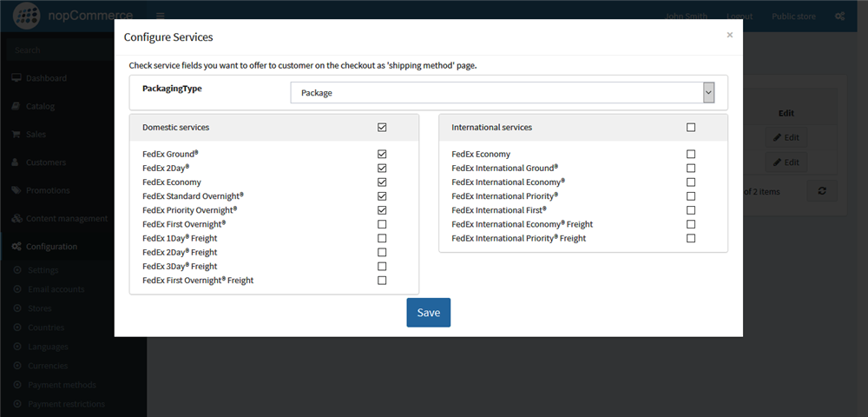Click the Promotions tags icon
868x417 pixels.
[16, 190]
